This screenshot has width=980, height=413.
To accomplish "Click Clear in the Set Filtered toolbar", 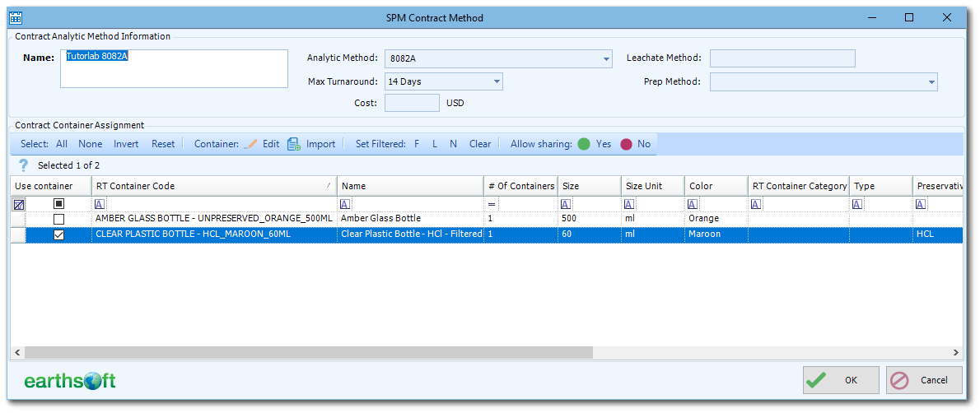I will (x=480, y=144).
